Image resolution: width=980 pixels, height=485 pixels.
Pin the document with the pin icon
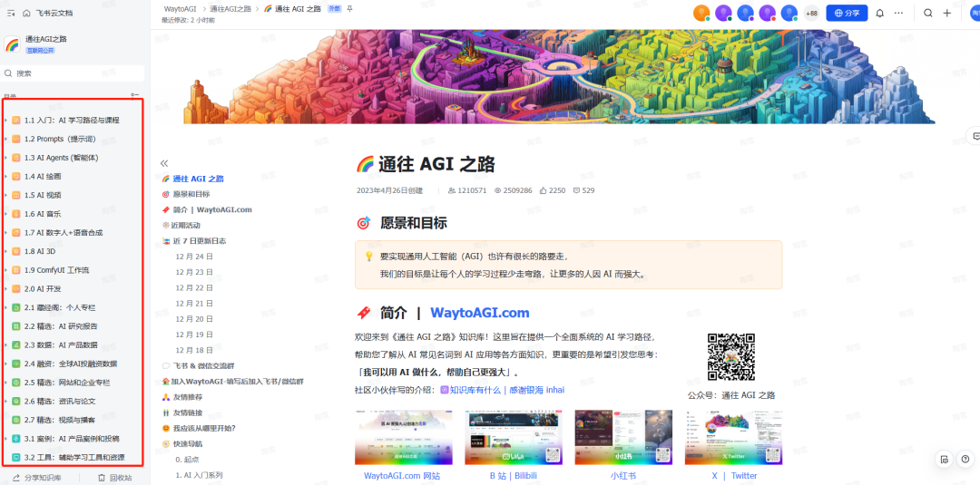pos(349,9)
